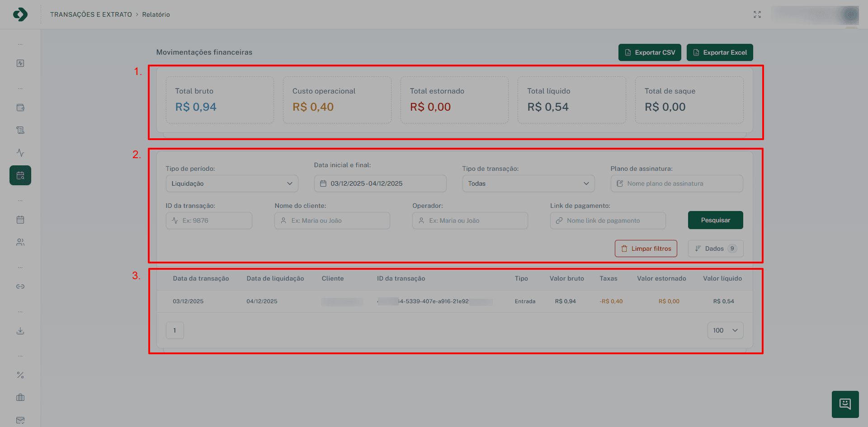The height and width of the screenshot is (427, 868).
Task: Toggle fullscreen with the expand icon
Action: coord(757,14)
